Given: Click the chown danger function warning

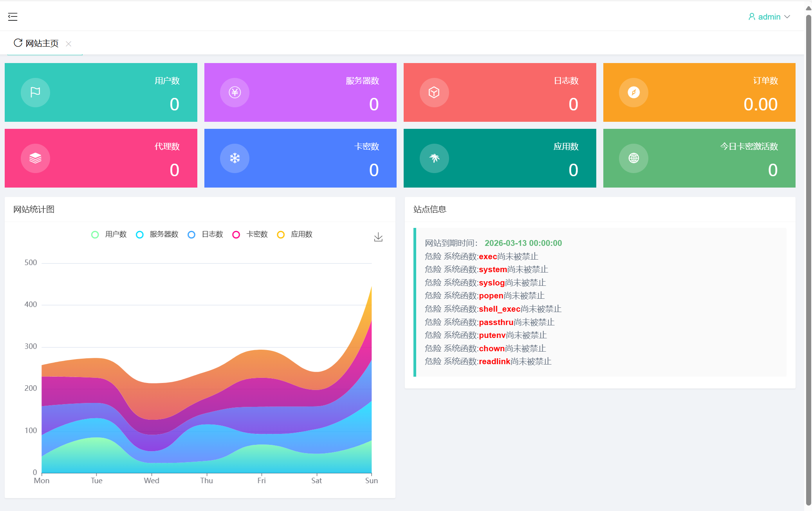Looking at the screenshot, I should click(485, 348).
